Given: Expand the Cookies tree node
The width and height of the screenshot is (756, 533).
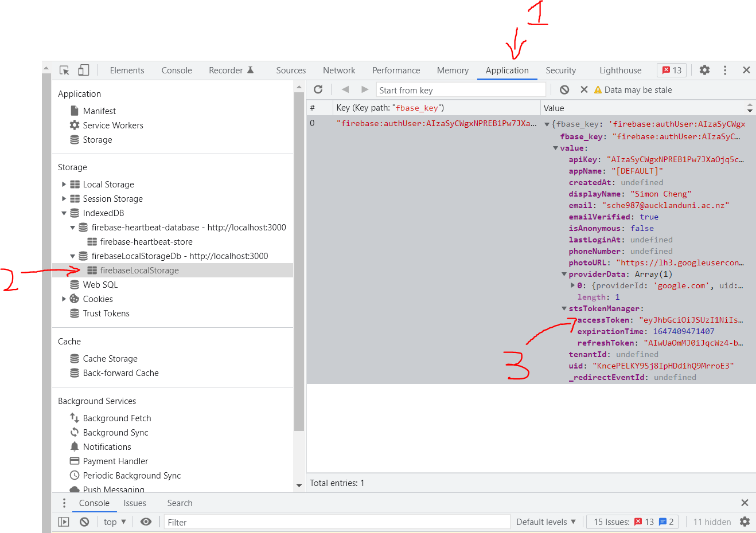Looking at the screenshot, I should coord(64,299).
